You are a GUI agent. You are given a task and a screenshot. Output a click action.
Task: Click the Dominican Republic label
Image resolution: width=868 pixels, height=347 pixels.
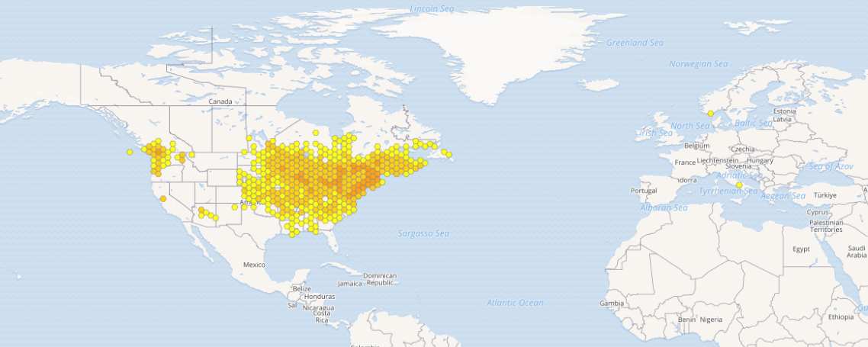tap(379, 279)
